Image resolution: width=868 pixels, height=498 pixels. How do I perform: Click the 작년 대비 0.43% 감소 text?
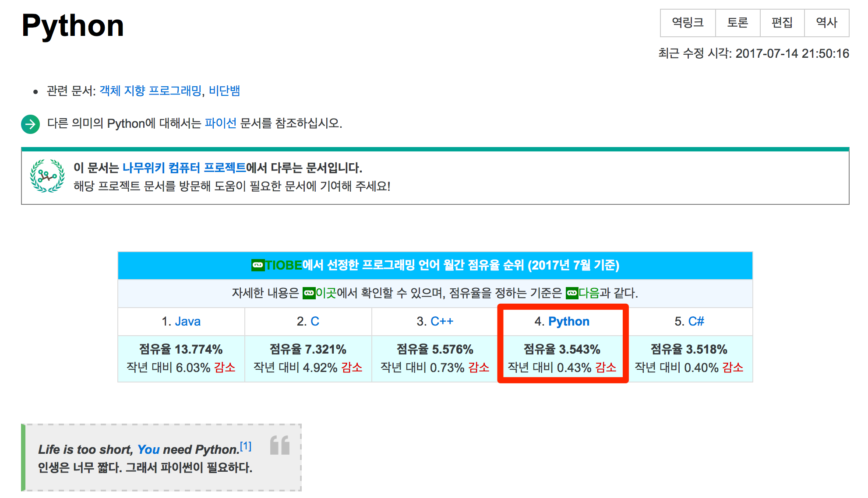coord(562,368)
